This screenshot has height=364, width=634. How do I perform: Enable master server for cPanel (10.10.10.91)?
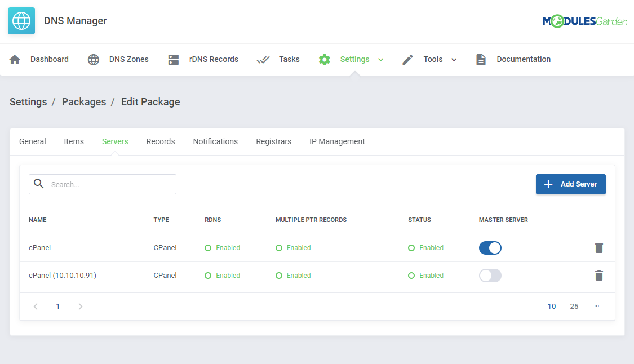click(x=490, y=276)
